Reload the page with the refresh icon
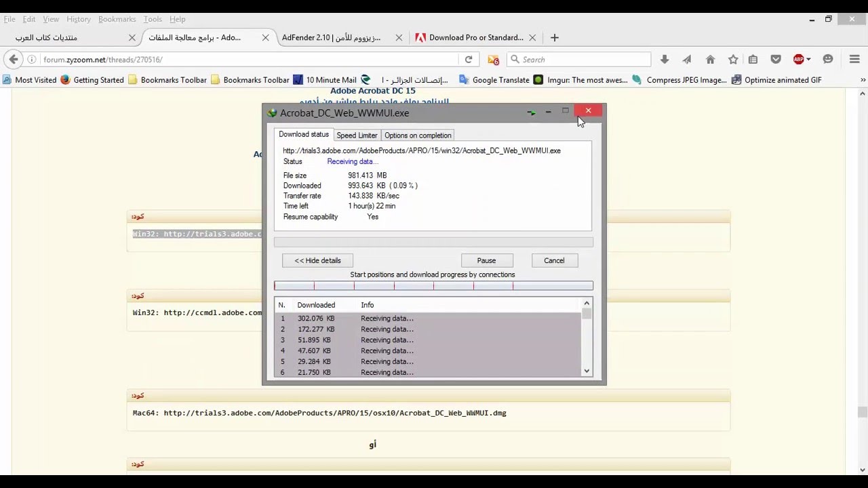The height and width of the screenshot is (488, 868). [x=469, y=60]
